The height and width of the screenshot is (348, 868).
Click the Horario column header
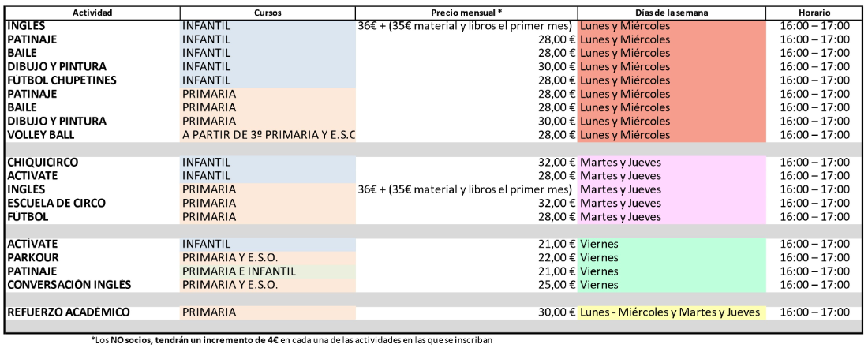tap(814, 13)
